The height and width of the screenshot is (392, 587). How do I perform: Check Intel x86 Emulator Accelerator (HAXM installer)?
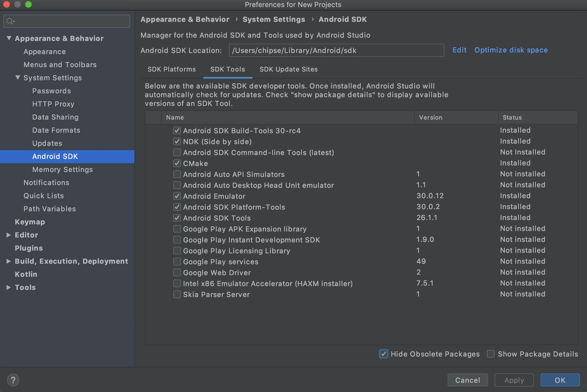click(x=177, y=283)
